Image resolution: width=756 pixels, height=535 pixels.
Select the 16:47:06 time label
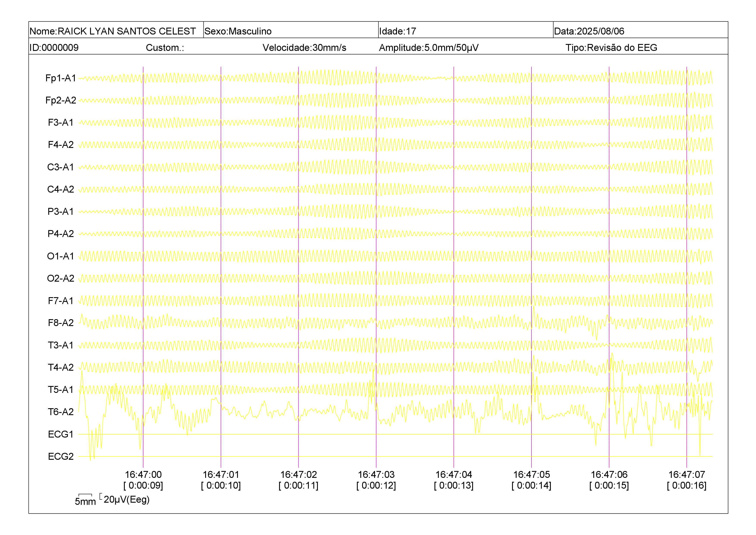tap(609, 474)
